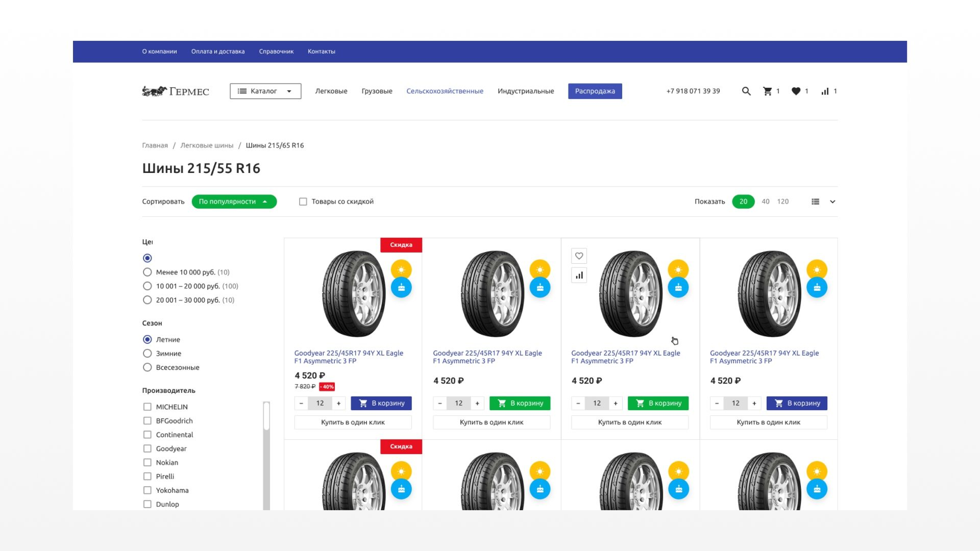Check BFGoodrich manufacturer
Viewport: 980px width, 551px height.
click(147, 421)
